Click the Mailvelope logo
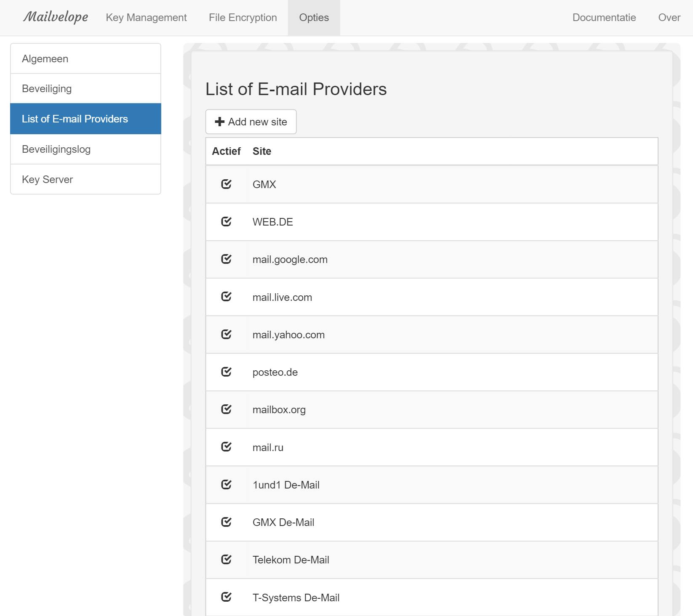The width and height of the screenshot is (693, 616). coord(56,17)
